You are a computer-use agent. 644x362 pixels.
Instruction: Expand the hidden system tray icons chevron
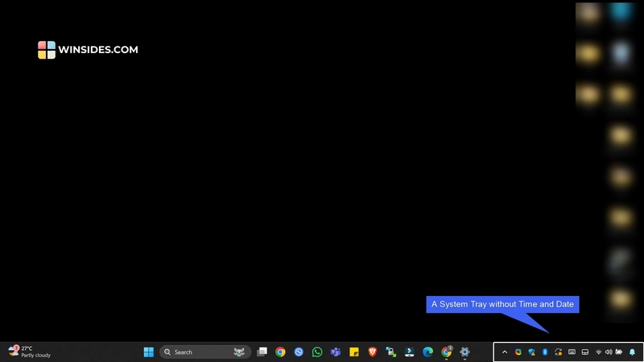505,352
